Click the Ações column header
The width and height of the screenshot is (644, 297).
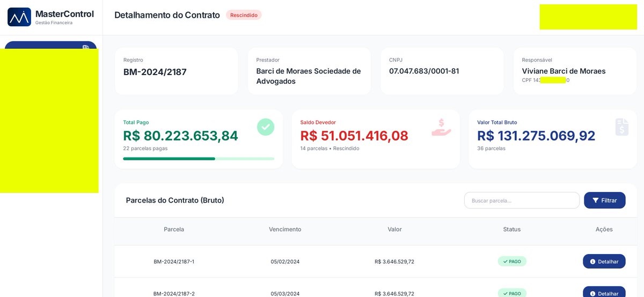click(604, 229)
